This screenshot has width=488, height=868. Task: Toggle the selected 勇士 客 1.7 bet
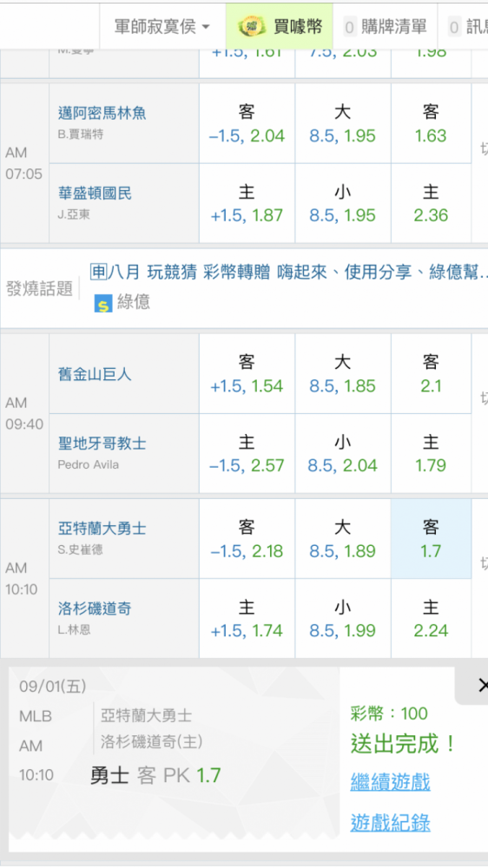click(x=431, y=539)
